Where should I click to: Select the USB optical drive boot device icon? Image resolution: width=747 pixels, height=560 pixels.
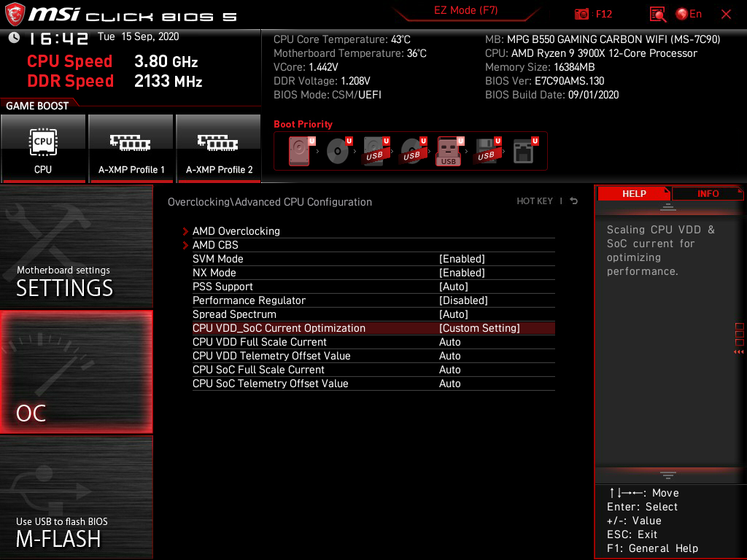(413, 151)
